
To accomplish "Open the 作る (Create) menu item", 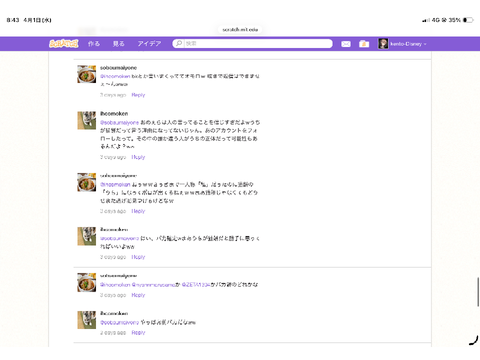I will pos(94,44).
